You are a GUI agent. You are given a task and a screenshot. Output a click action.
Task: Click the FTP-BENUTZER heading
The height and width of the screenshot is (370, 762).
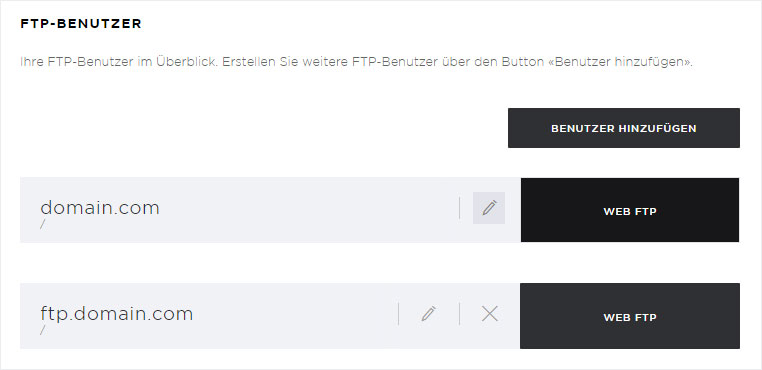point(81,24)
